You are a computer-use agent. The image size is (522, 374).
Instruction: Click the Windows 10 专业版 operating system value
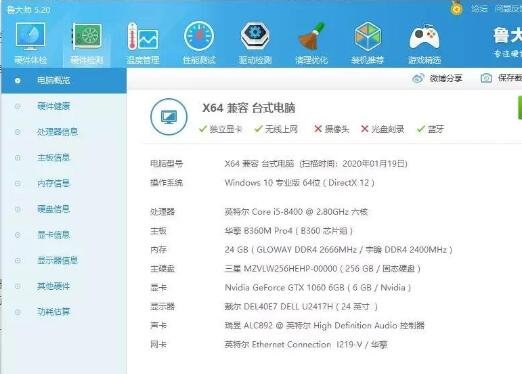[x=299, y=183]
